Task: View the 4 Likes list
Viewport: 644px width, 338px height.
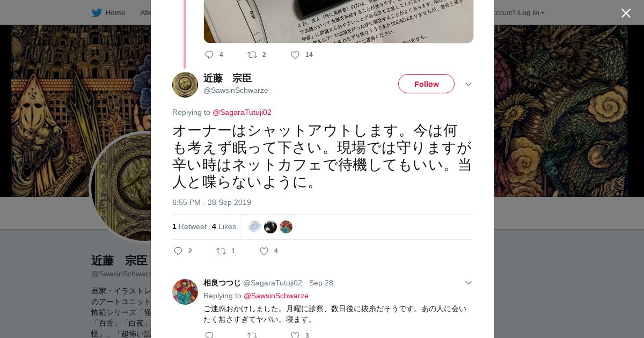Action: point(224,226)
